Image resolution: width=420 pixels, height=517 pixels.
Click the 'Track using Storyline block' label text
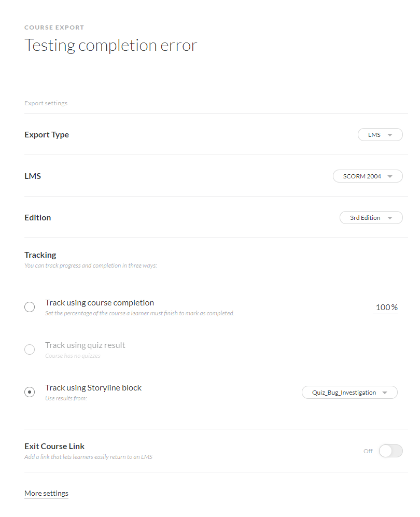click(93, 388)
